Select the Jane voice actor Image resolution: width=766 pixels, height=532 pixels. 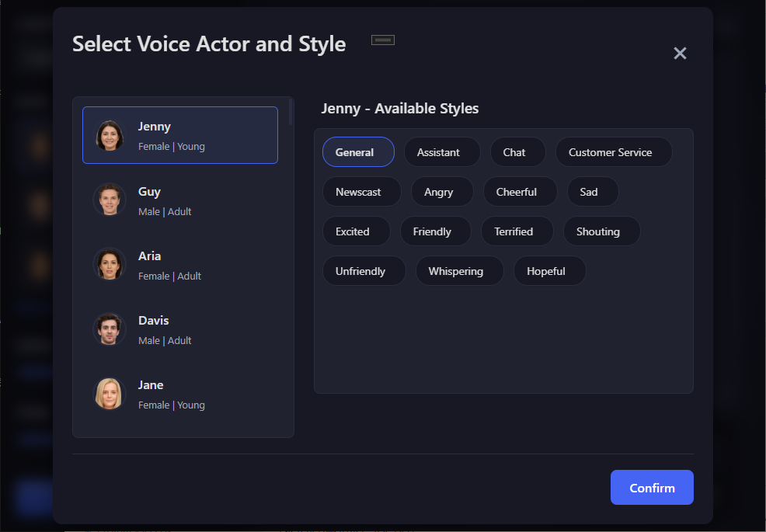[x=180, y=393]
